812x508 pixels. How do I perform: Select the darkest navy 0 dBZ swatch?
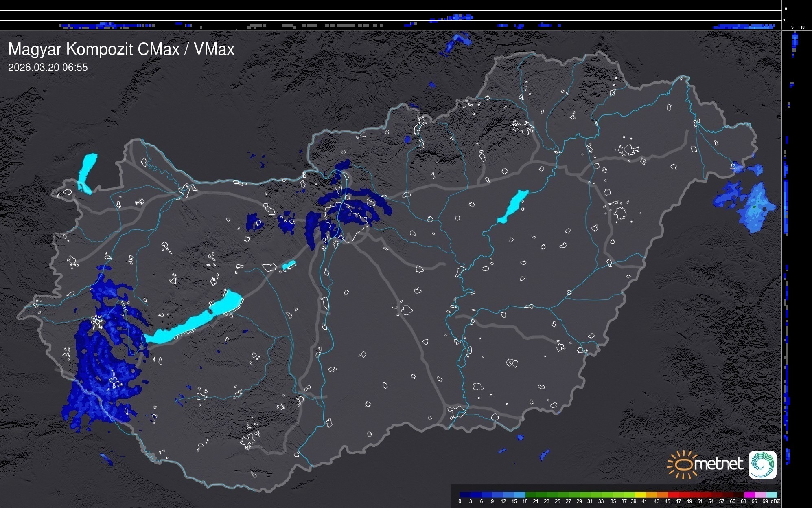click(465, 495)
